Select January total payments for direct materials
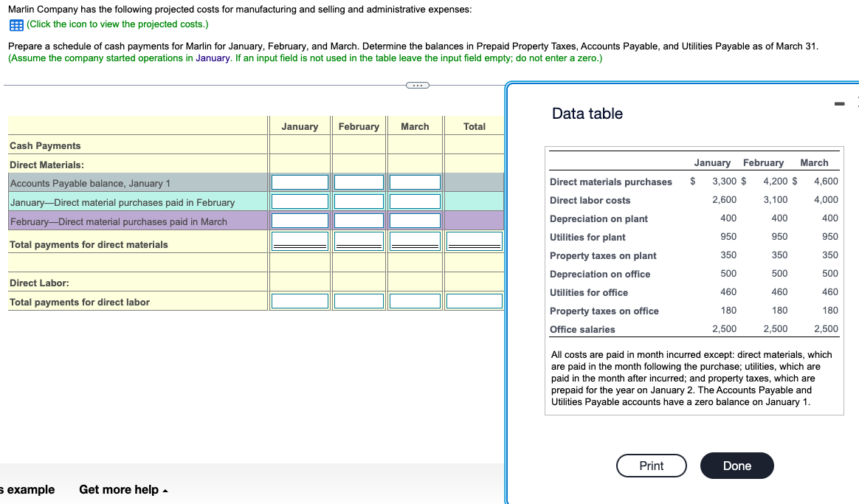859x504 pixels. (x=300, y=241)
